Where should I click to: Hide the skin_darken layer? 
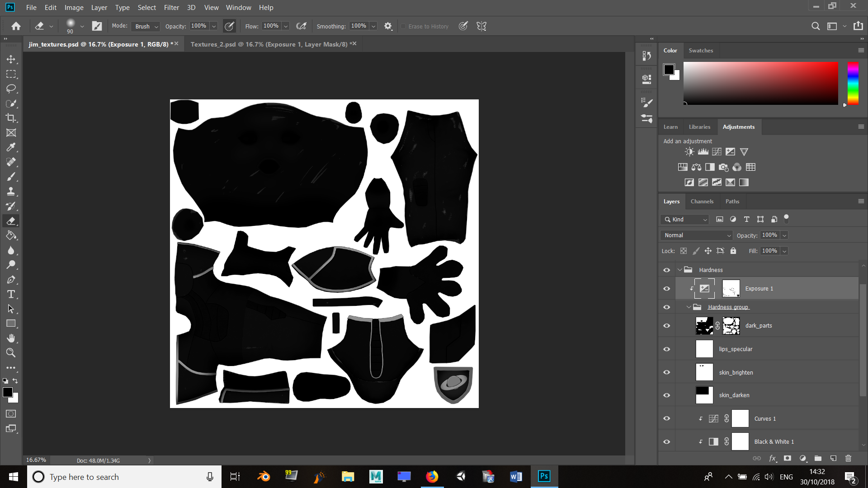tap(667, 394)
